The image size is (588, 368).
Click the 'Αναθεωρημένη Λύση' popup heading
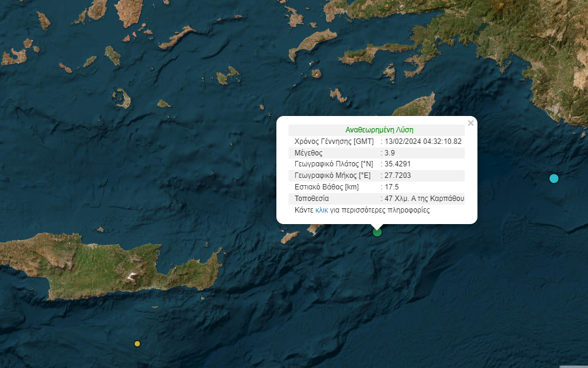[379, 130]
